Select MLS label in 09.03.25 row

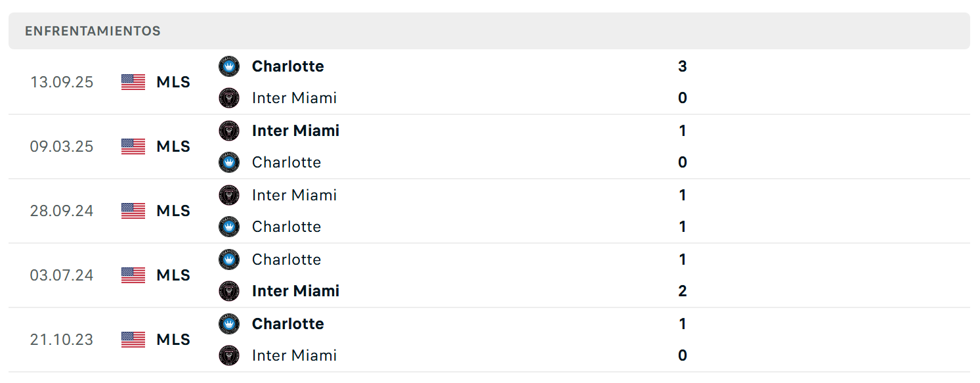click(173, 146)
